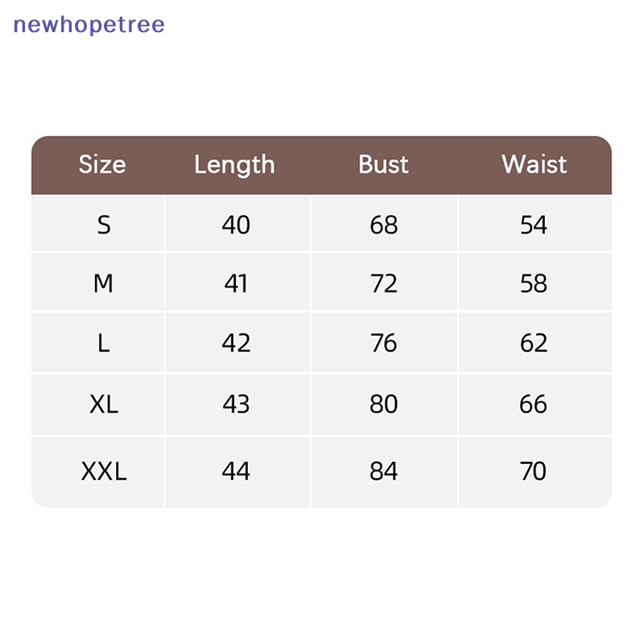Select length value 42 for size L

(x=236, y=343)
